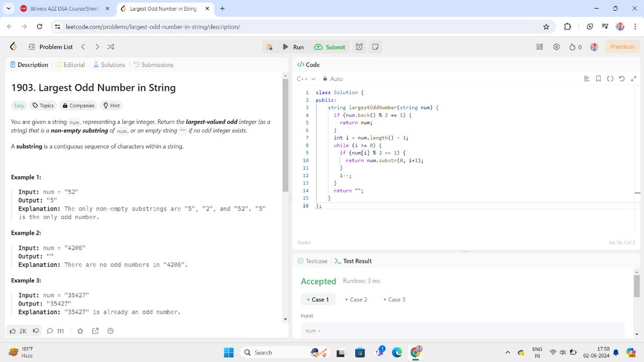644x362 pixels.
Task: Format the code with align icon
Action: (x=587, y=79)
